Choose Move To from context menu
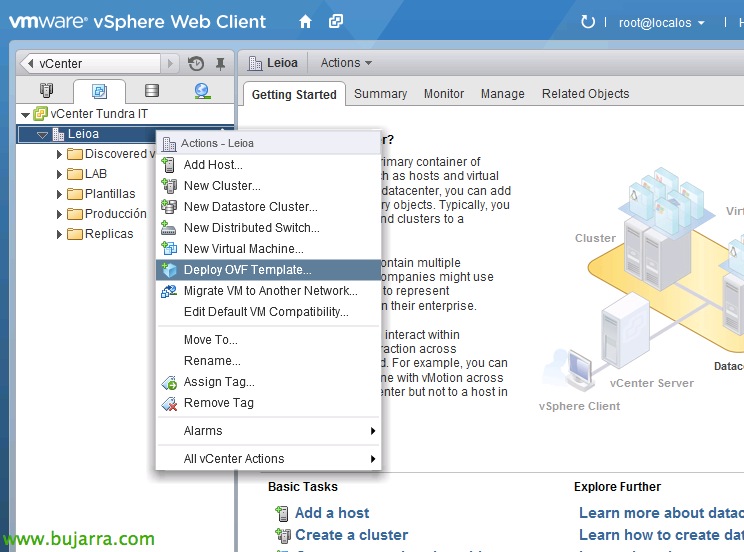744x552 pixels. click(268, 339)
